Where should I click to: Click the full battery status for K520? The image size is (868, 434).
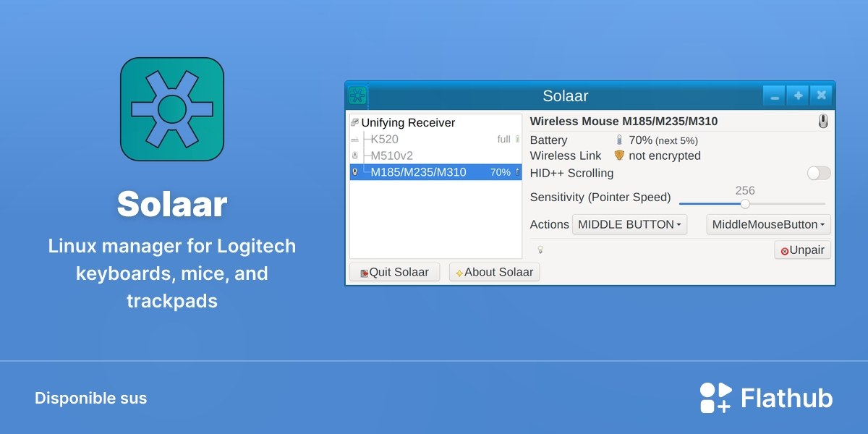(503, 139)
